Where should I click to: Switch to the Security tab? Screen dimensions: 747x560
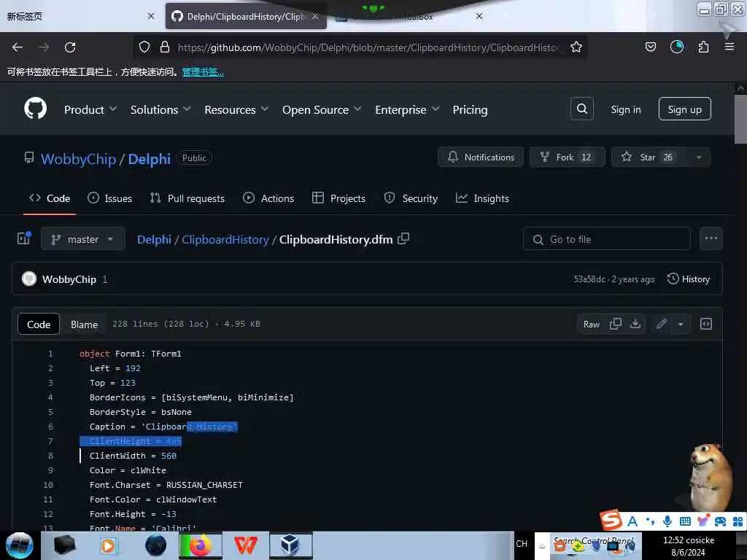(411, 198)
